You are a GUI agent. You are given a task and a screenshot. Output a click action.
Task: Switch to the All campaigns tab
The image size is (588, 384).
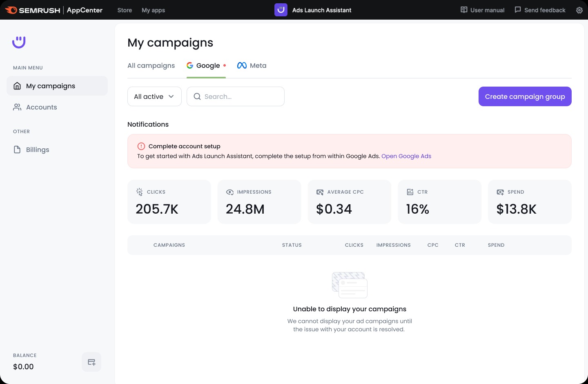click(x=151, y=66)
